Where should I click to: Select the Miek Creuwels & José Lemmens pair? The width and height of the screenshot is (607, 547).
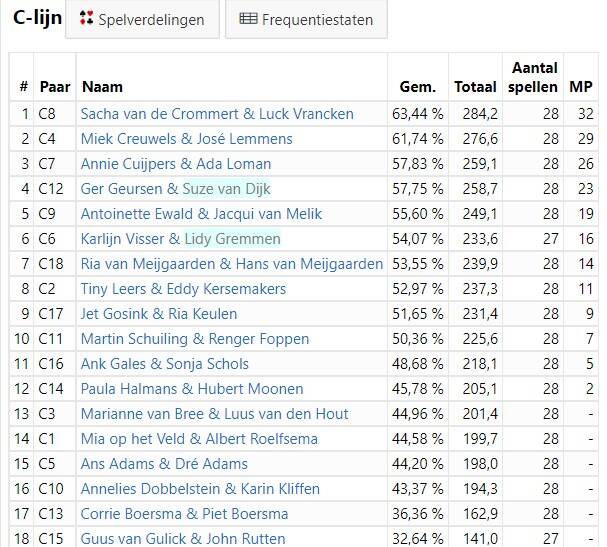click(187, 139)
